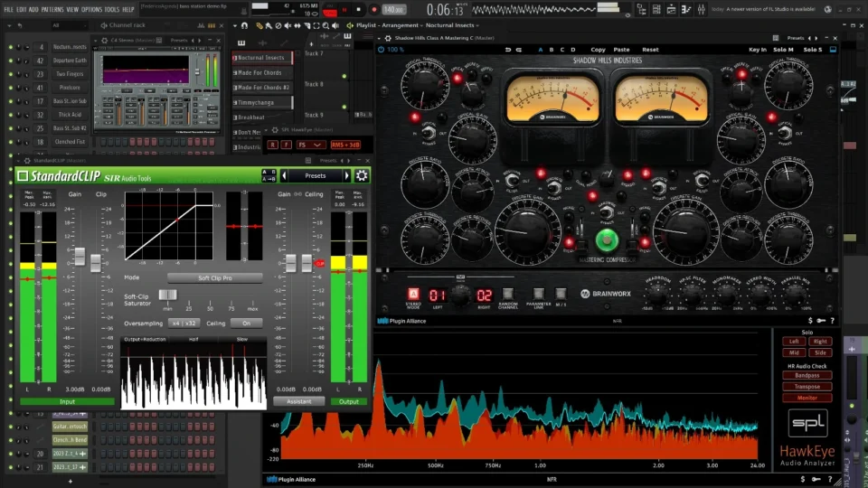Click the playlist magnet snap icon
868x488 pixels.
click(x=244, y=25)
